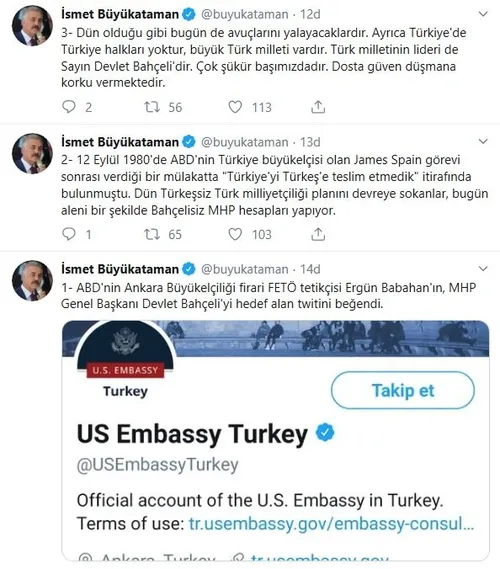Open the tr.usembassy.gov terms of use link
This screenshot has width=500, height=569.
tap(331, 524)
